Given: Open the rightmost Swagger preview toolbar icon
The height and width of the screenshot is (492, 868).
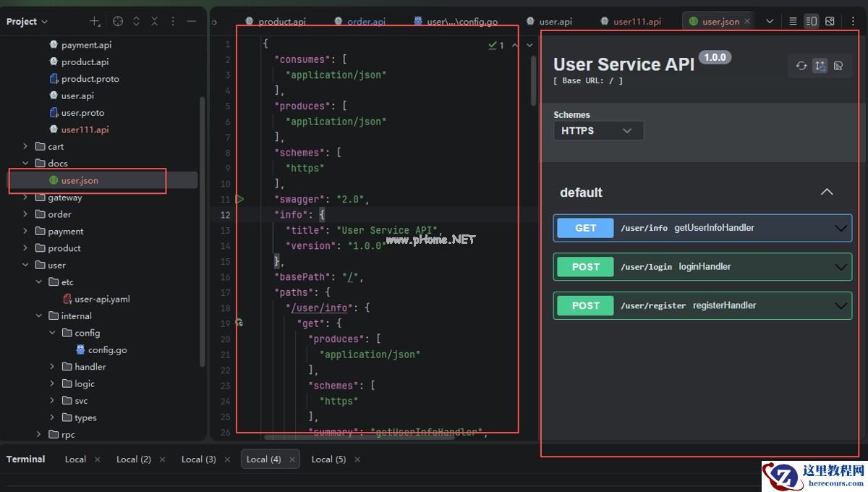Looking at the screenshot, I should tap(838, 66).
